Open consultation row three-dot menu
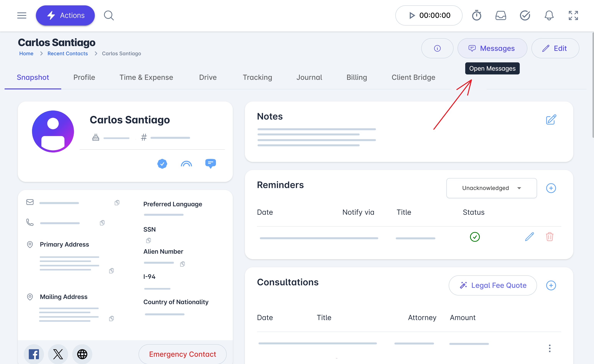This screenshot has height=364, width=594. (x=549, y=348)
